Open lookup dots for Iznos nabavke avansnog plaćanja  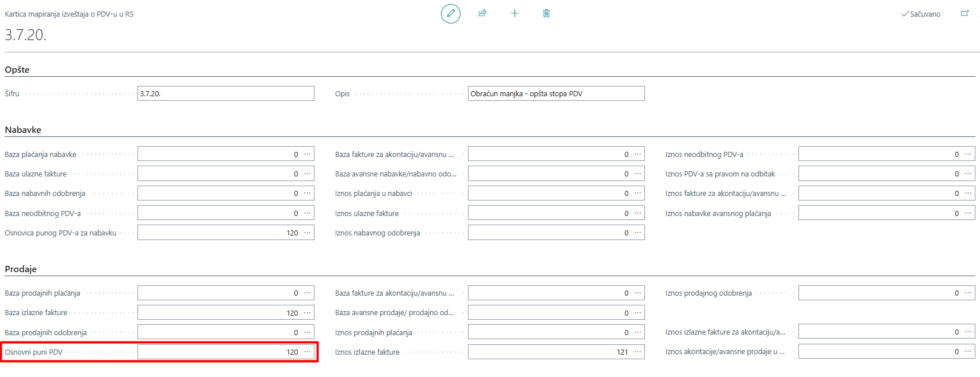(x=968, y=213)
